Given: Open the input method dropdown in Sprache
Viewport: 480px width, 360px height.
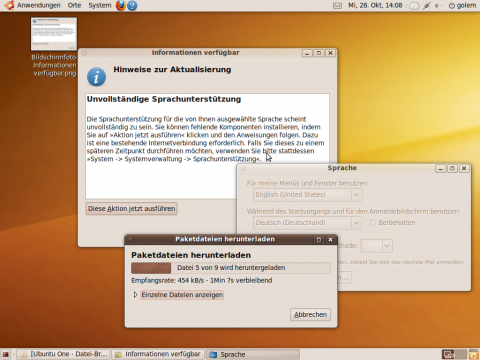Looking at the screenshot, I should coord(377,246).
